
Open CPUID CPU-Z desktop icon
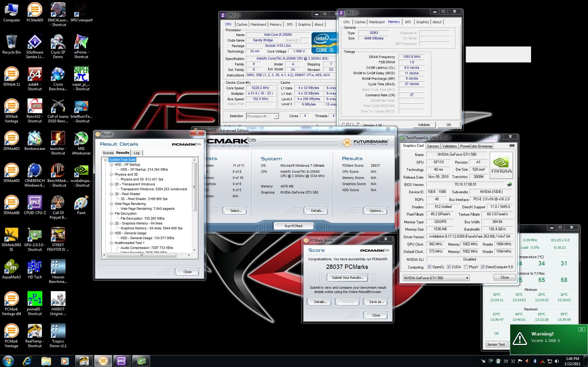35,205
